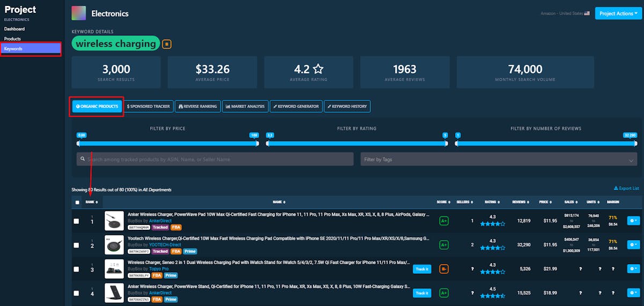Open Anker PowerWave Pad product title

point(279,214)
